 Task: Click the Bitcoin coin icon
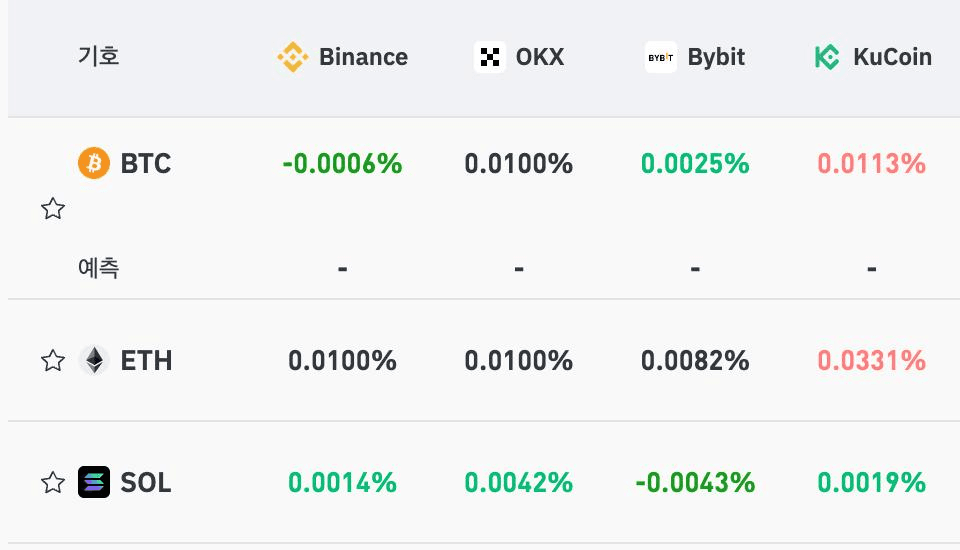[94, 163]
